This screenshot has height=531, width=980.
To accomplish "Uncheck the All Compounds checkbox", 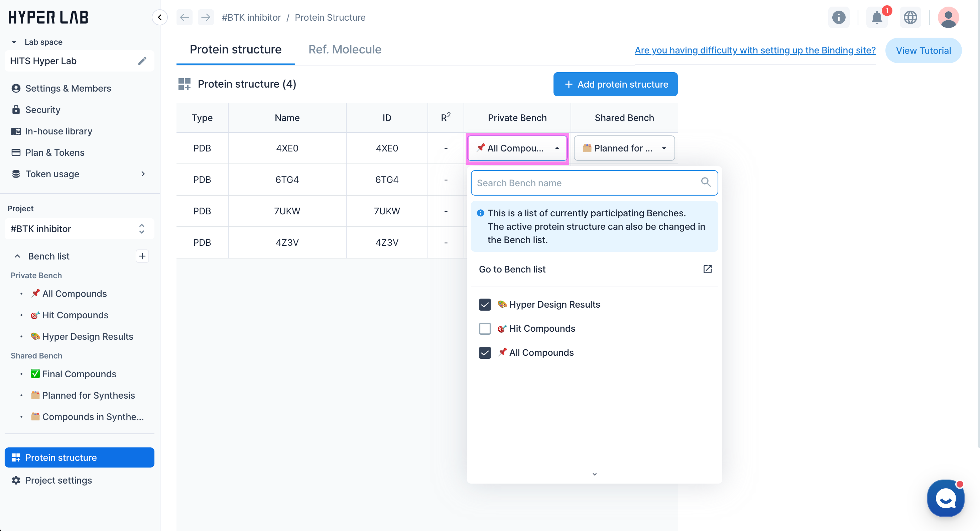I will click(485, 353).
